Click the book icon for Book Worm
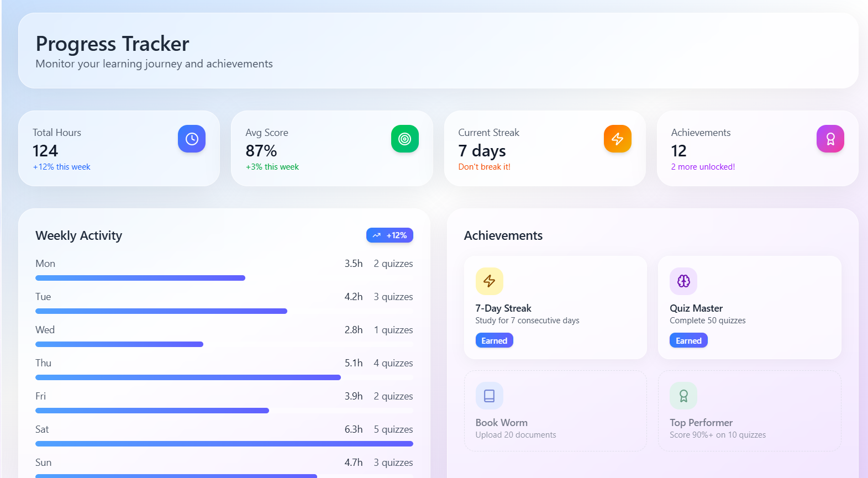 [x=490, y=396]
